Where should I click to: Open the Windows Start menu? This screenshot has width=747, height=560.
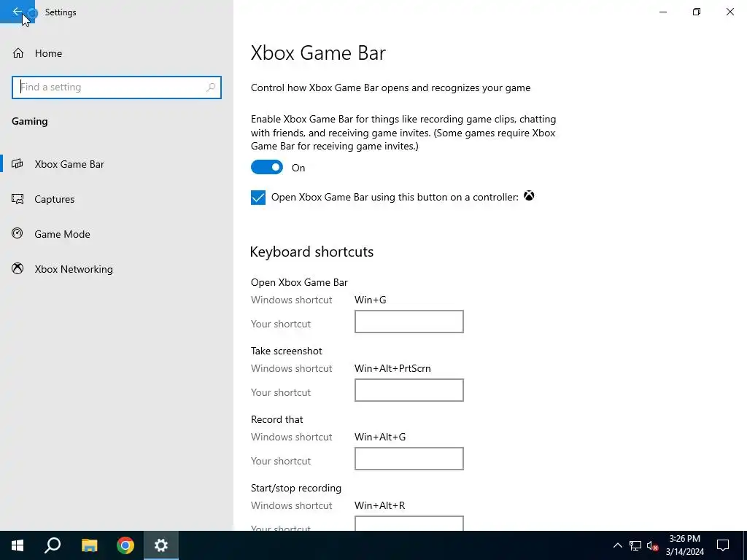pos(18,545)
